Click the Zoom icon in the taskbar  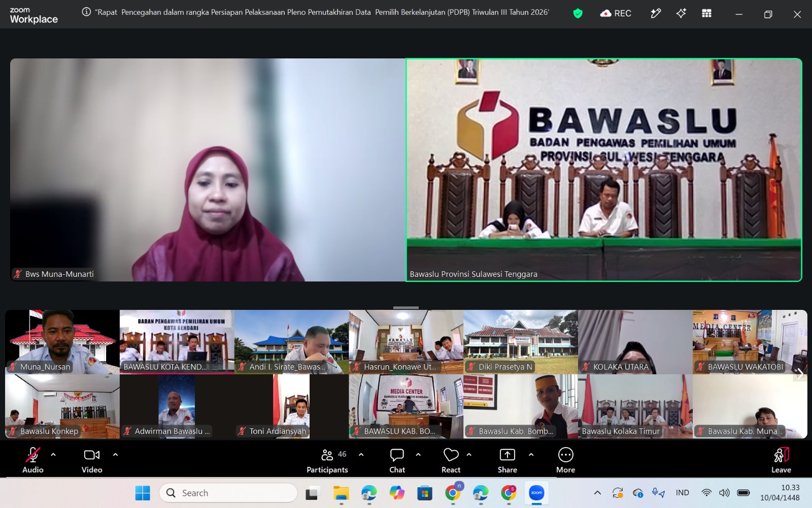click(x=536, y=493)
